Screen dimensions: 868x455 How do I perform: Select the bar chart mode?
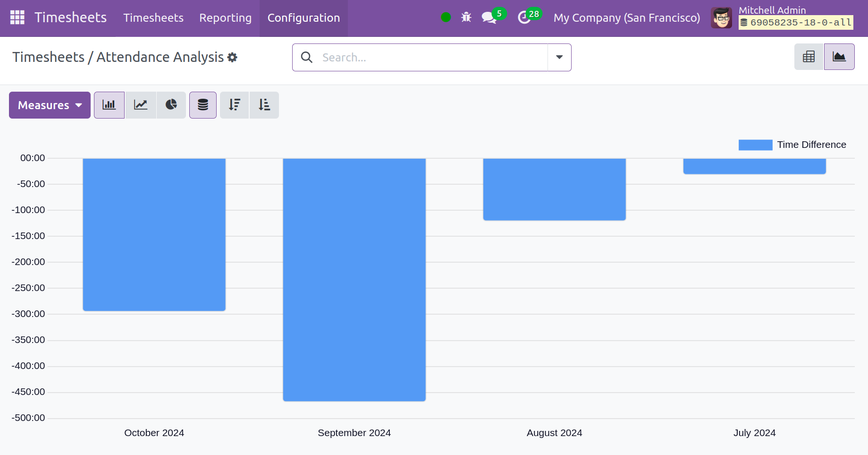109,105
